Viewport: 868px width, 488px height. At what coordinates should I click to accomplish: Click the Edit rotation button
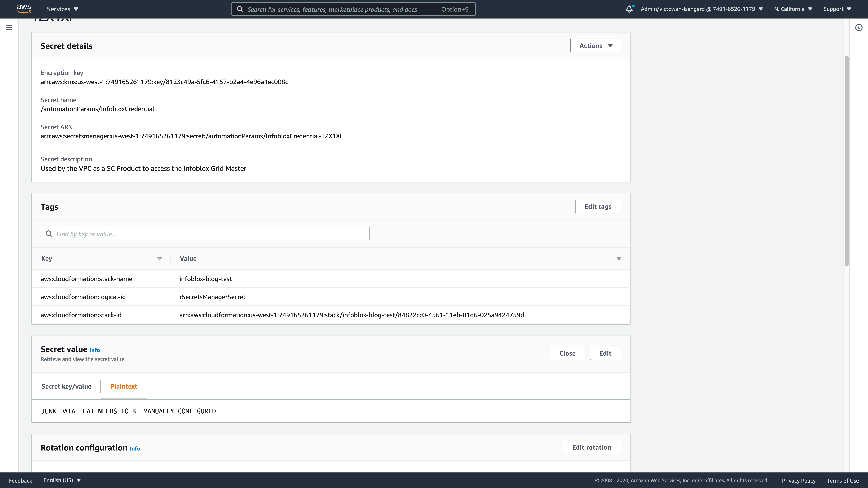tap(592, 447)
